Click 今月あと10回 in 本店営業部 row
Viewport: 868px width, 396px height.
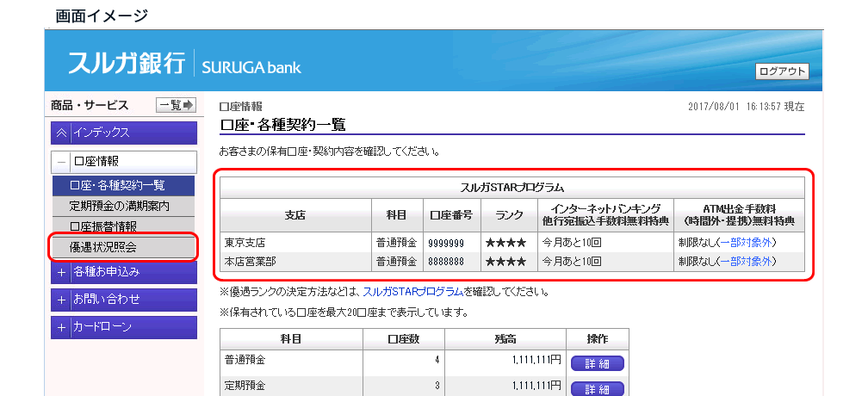click(571, 262)
